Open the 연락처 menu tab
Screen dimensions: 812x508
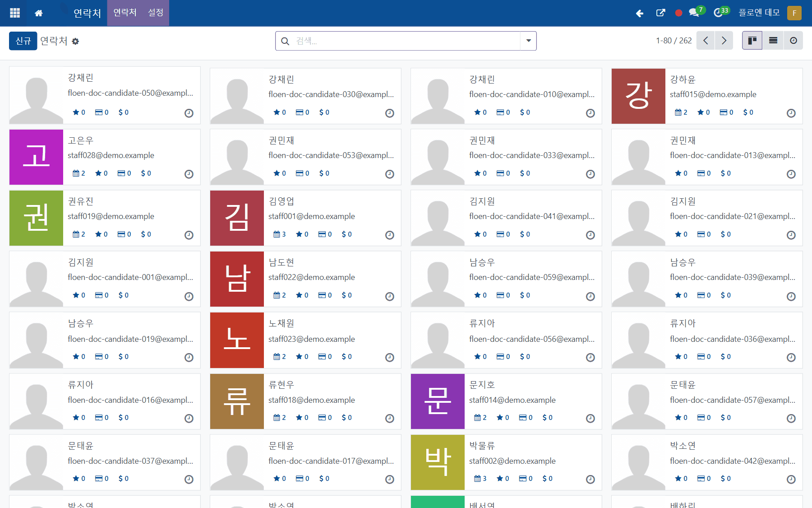[125, 13]
